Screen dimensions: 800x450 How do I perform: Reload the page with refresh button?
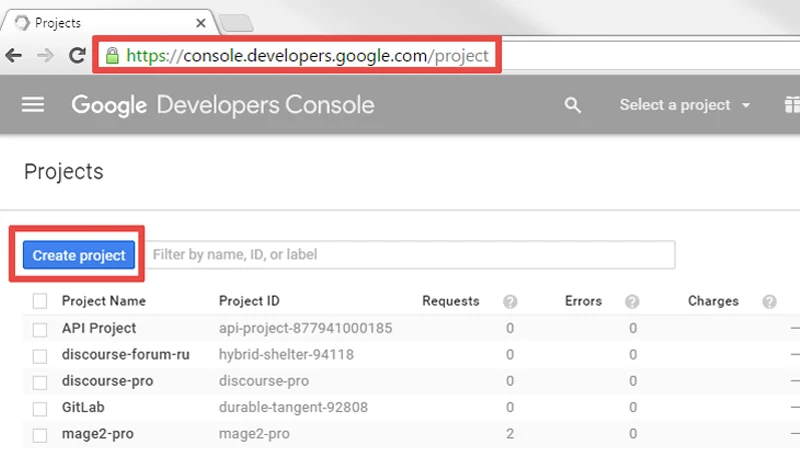tap(76, 56)
